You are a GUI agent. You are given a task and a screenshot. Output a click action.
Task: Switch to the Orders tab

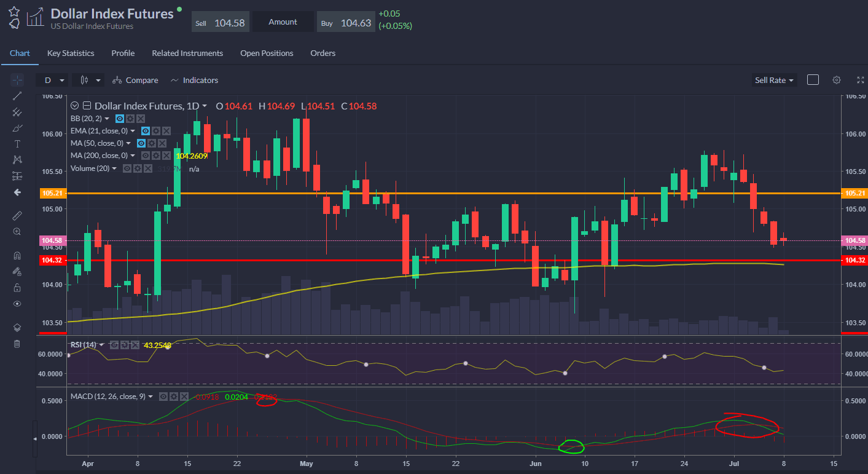pyautogui.click(x=323, y=53)
